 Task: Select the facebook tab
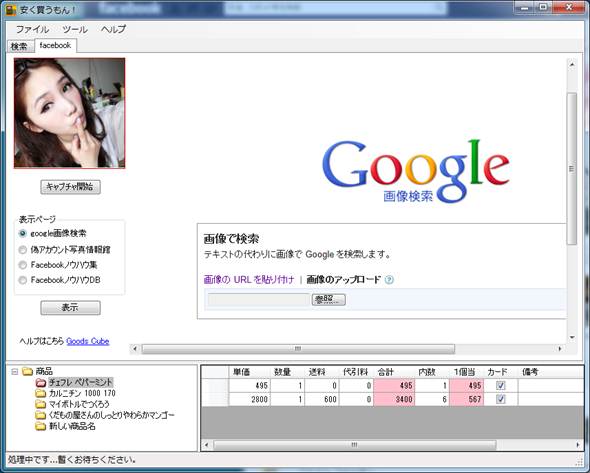click(55, 46)
